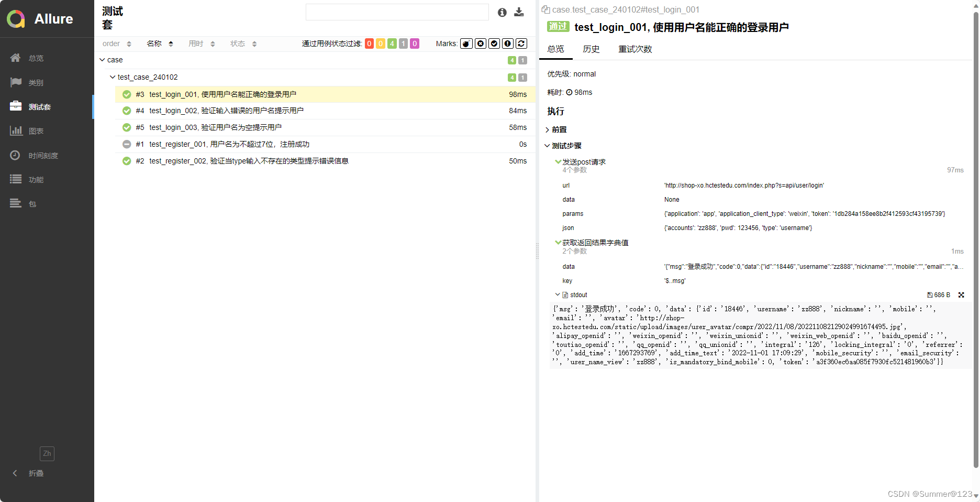Collapse the 发送post请求 step
980x502 pixels.
(558, 162)
